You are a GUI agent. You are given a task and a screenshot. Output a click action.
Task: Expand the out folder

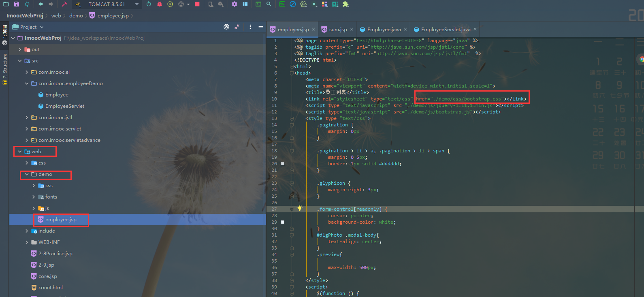pyautogui.click(x=20, y=49)
